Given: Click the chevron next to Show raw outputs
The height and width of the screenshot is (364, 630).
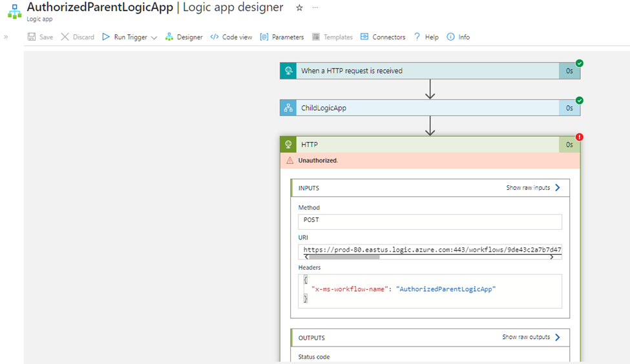Looking at the screenshot, I should coord(558,337).
